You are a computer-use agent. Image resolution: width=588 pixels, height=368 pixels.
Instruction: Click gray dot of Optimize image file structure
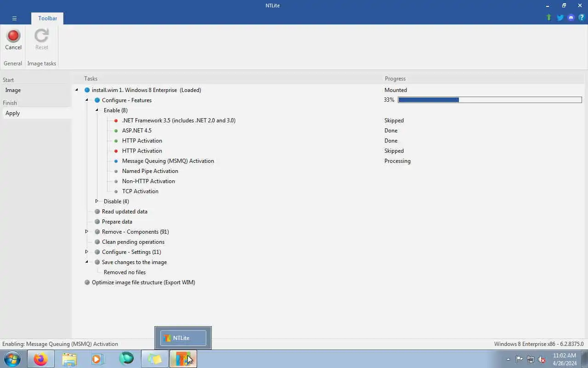(87, 282)
